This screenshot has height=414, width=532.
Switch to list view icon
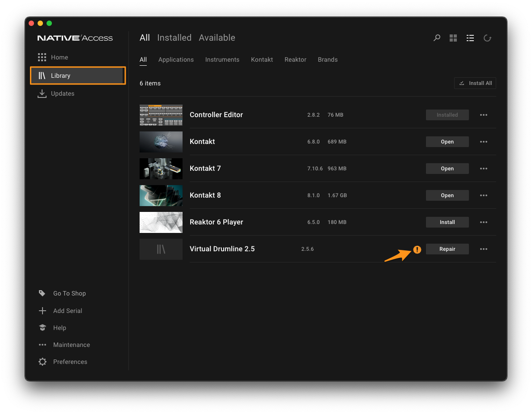click(470, 38)
